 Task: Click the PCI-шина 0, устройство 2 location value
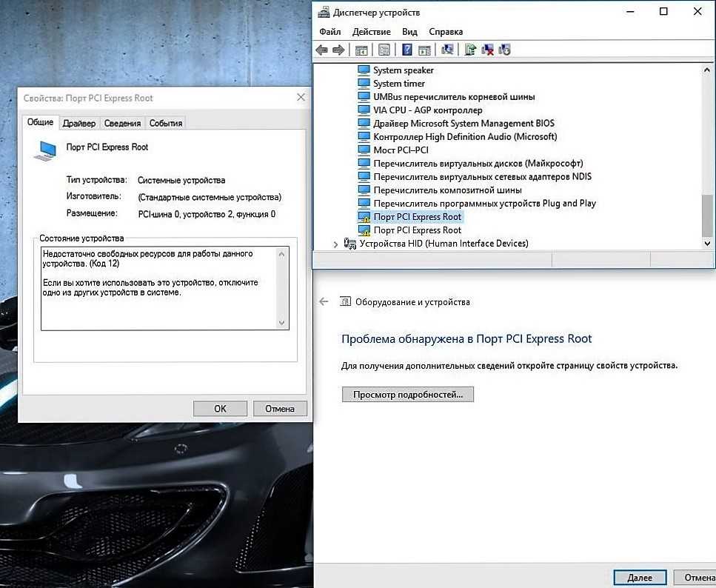[x=207, y=214]
